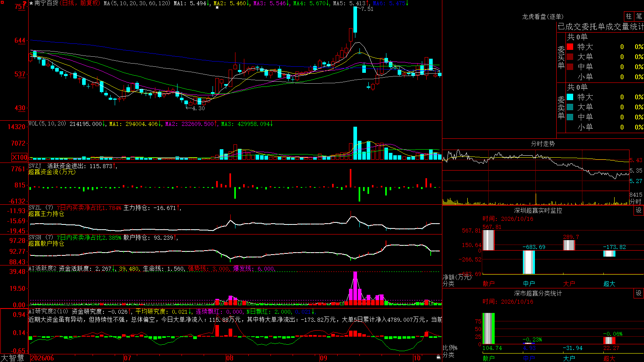The image size is (644, 362).
Task: Click the 2026/06 date marker on timeline
Action: pyautogui.click(x=42, y=358)
